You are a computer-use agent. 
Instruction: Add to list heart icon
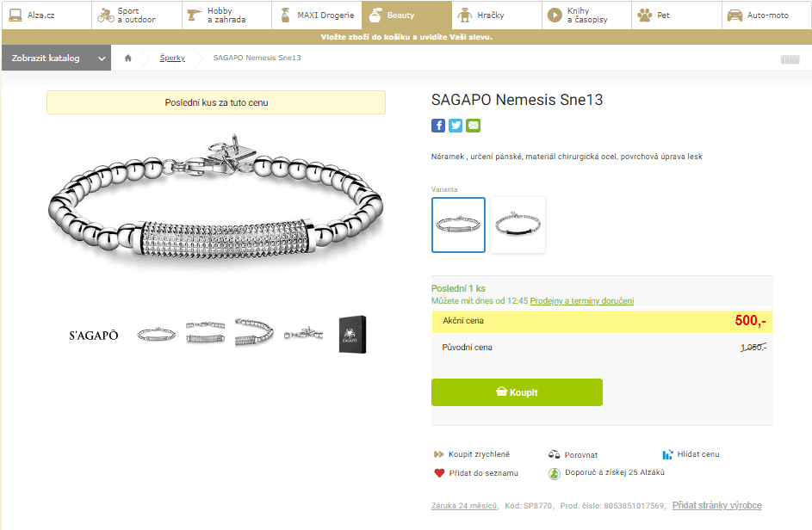click(x=439, y=473)
